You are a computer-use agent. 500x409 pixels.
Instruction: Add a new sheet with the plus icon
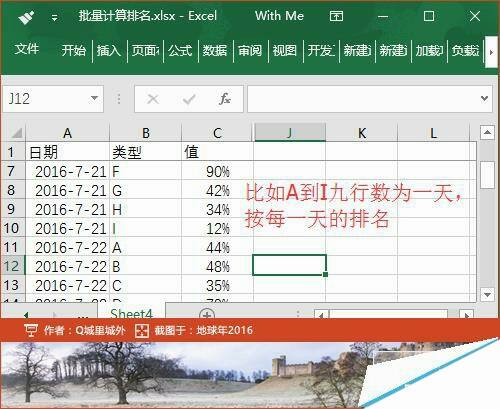point(207,314)
